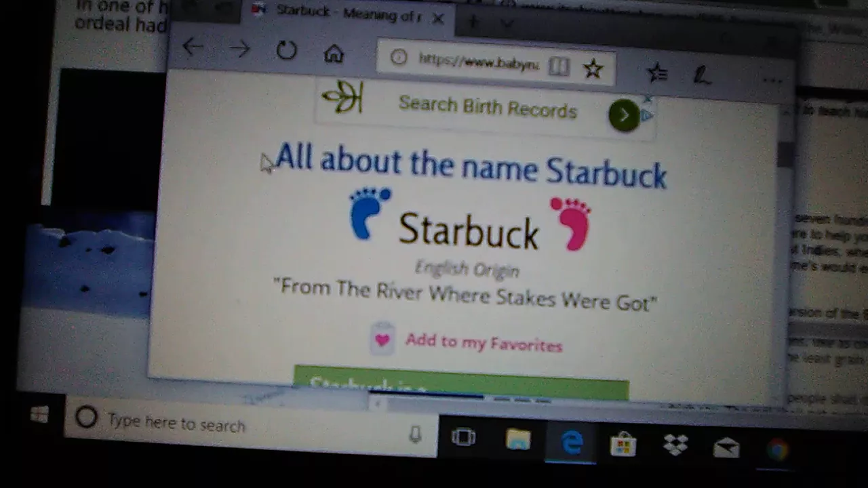Expand the tab preview chevron

pos(507,24)
